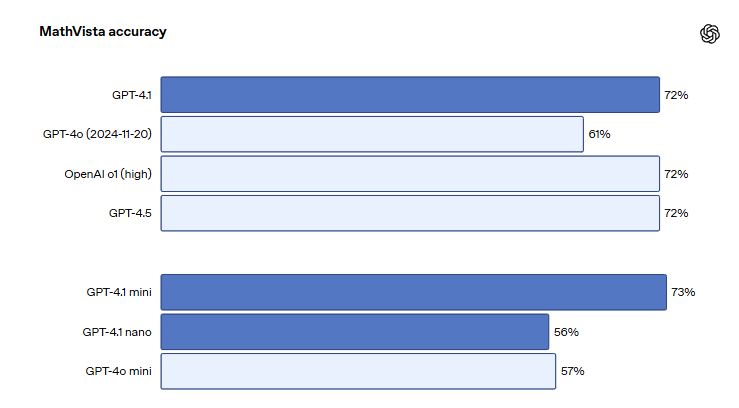Viewport: 739px width, 408px height.
Task: Click the GPT-4.1 nano label
Action: click(117, 332)
